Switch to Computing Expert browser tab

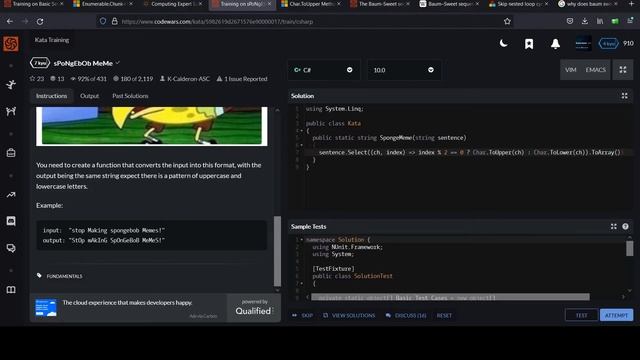(x=173, y=4)
